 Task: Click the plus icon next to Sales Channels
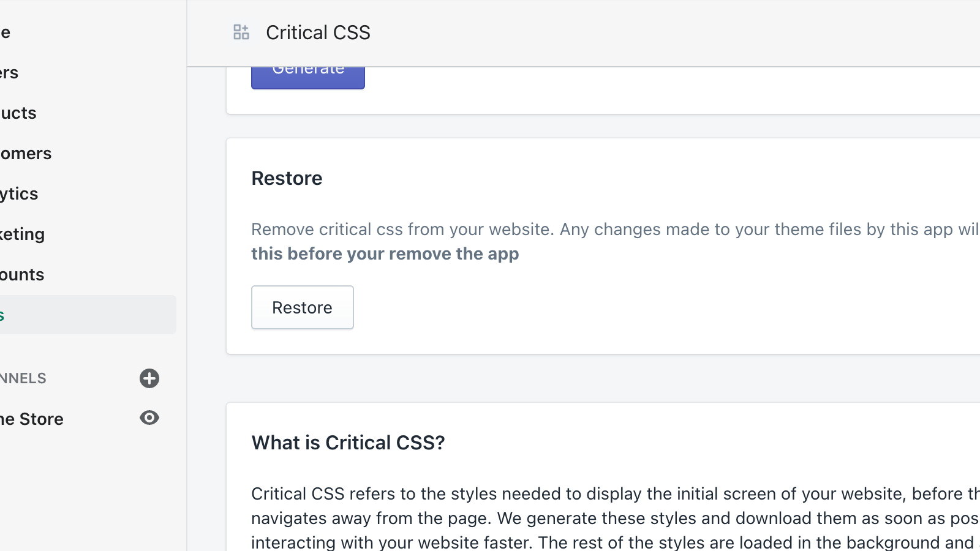pyautogui.click(x=149, y=378)
